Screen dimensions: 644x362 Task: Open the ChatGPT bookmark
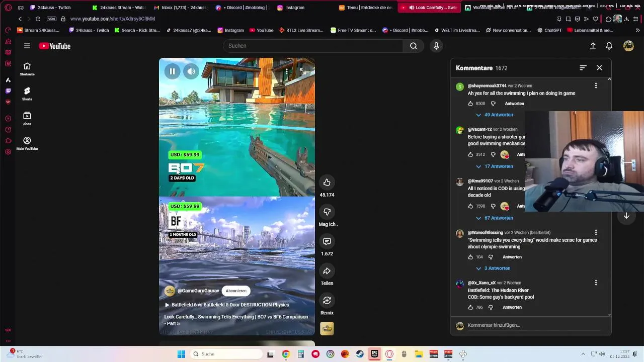[549, 30]
